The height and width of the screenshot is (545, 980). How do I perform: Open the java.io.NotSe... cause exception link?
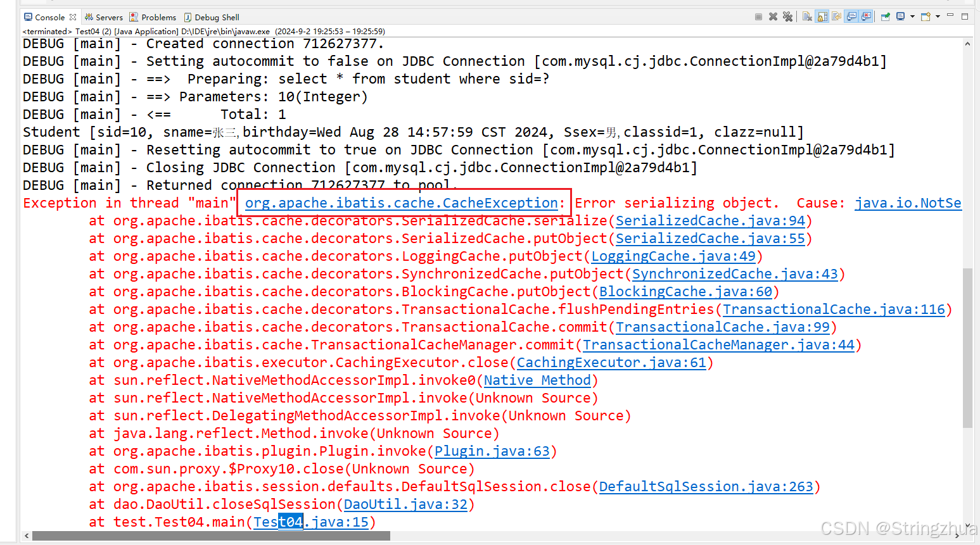click(908, 203)
